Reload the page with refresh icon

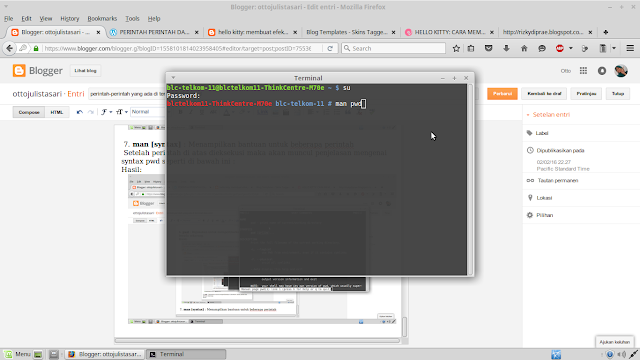point(330,48)
